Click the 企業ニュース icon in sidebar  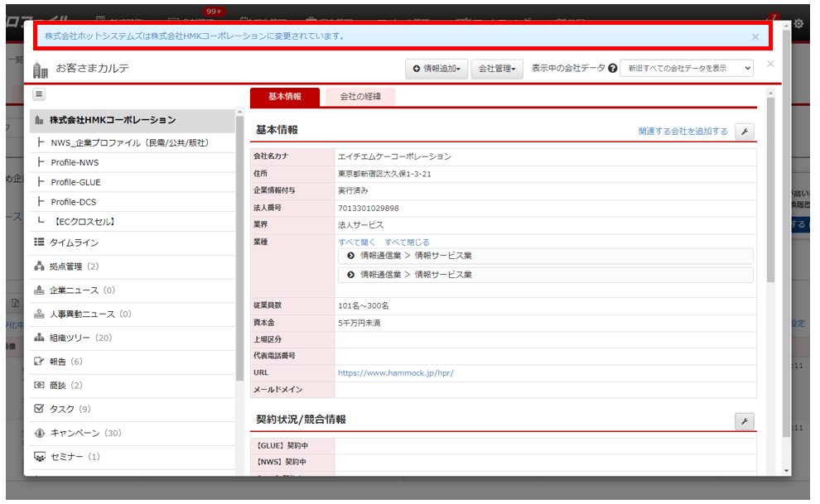39,290
